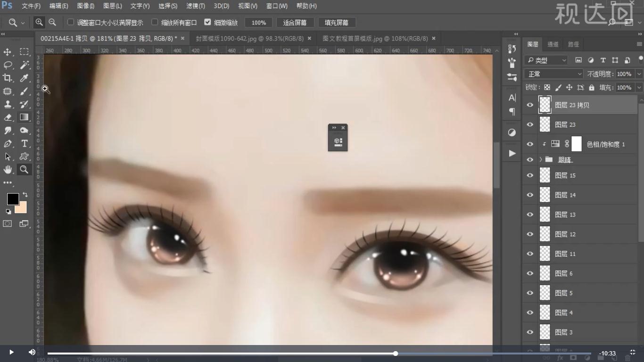Open the 不透明度 opacity dropdown arrow

tap(639, 74)
